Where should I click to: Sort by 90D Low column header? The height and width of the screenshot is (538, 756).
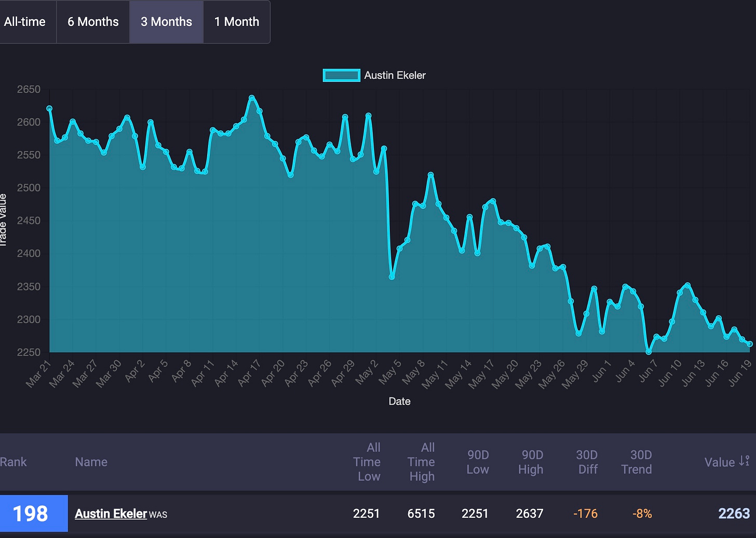(x=478, y=462)
